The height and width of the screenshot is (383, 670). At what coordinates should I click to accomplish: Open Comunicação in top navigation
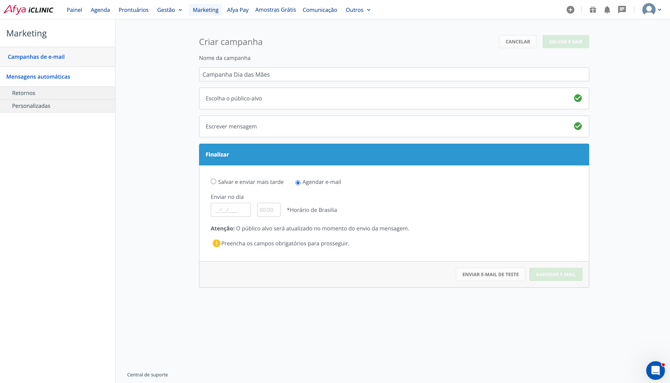coord(320,10)
